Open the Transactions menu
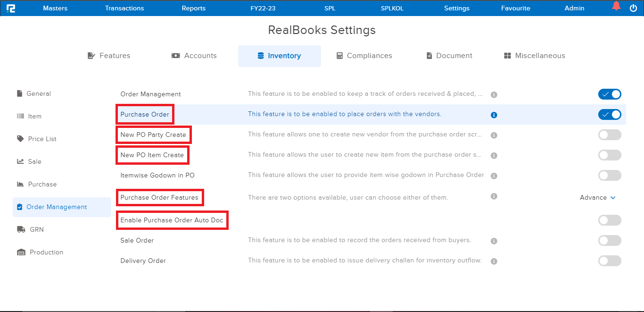 click(124, 8)
